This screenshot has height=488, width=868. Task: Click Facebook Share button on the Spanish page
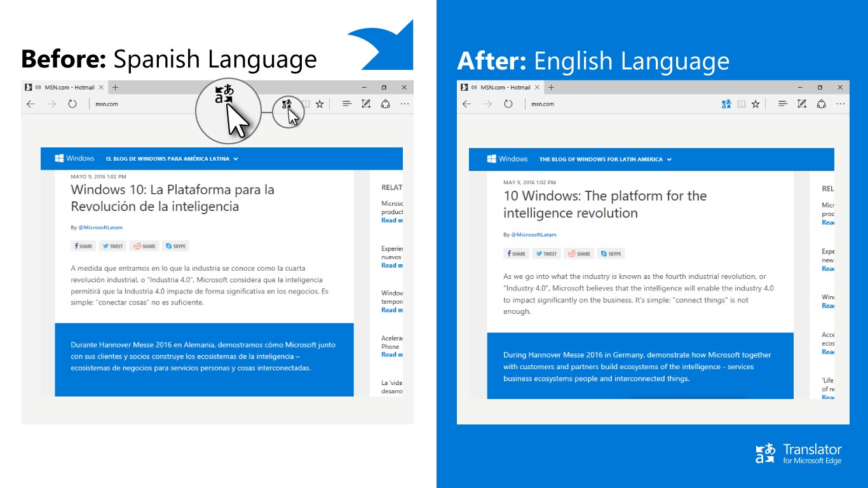pos(83,246)
